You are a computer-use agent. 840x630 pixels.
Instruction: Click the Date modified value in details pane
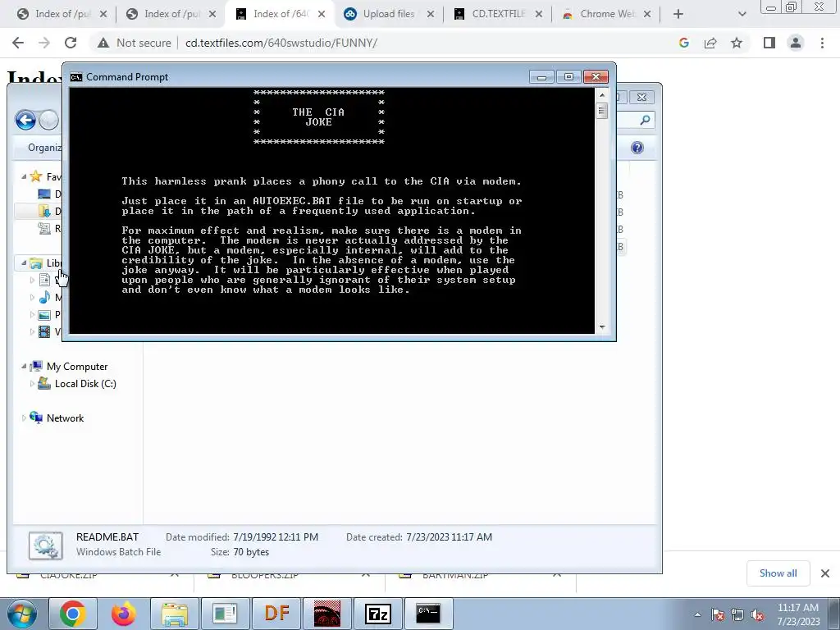(276, 536)
